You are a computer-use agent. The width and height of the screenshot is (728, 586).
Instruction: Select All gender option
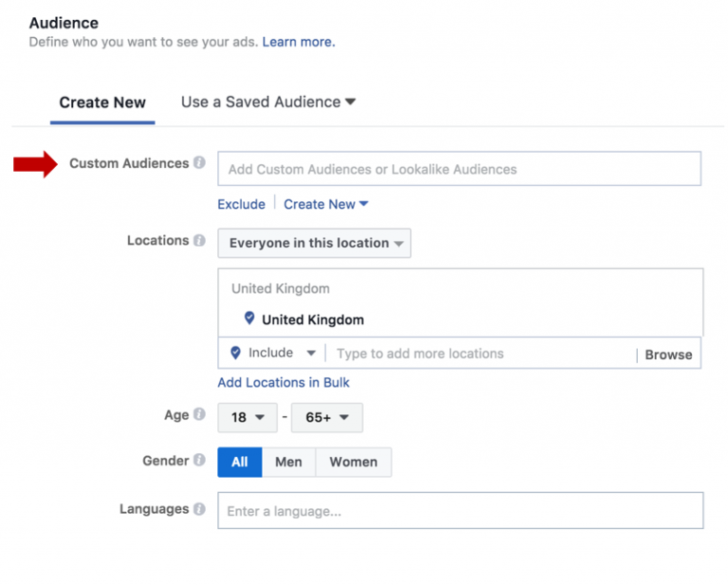[x=240, y=462]
